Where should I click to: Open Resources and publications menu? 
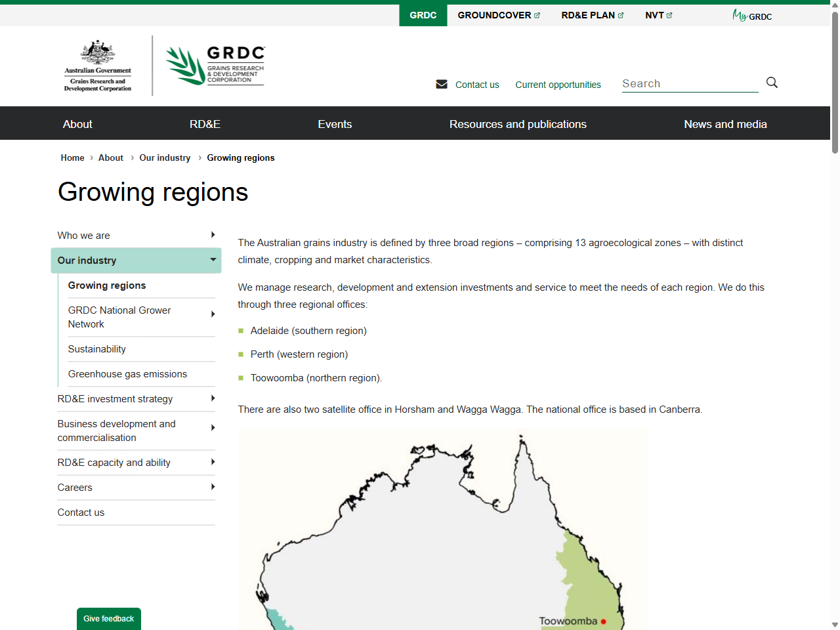(x=518, y=124)
